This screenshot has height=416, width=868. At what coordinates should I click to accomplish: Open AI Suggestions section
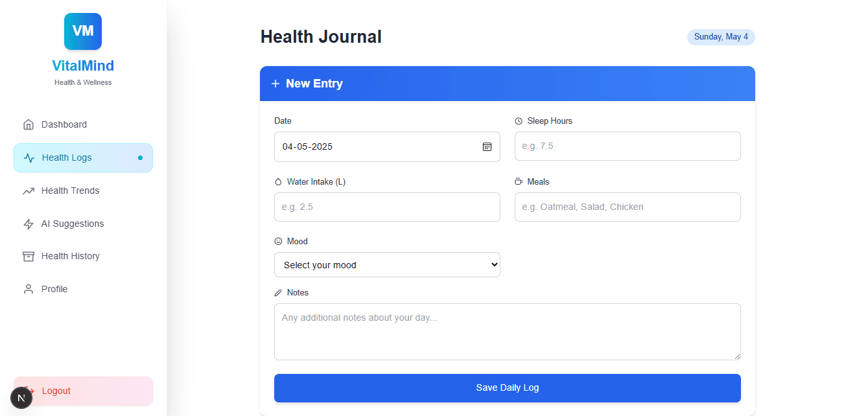tap(73, 224)
